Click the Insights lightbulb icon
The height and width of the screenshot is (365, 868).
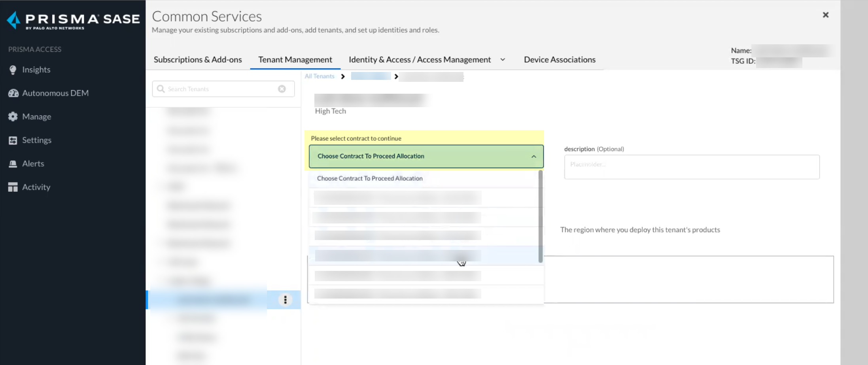coord(13,70)
